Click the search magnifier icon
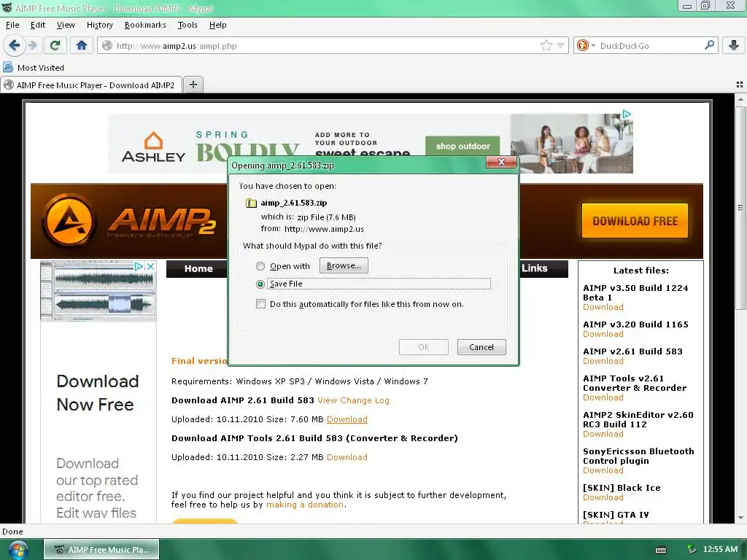 click(709, 45)
